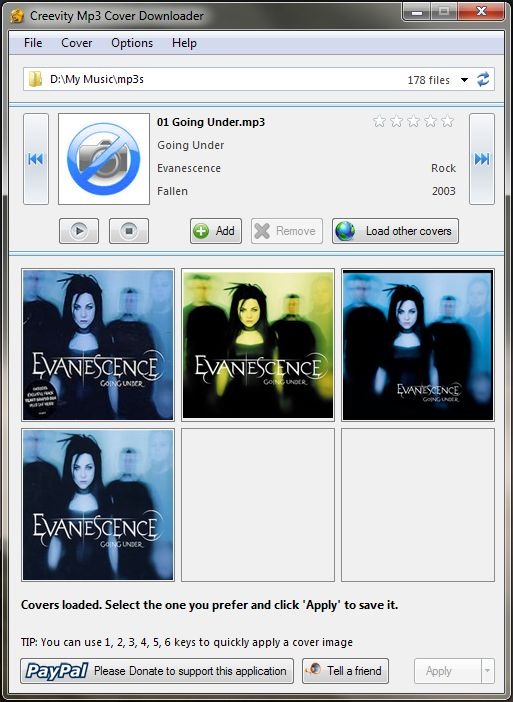Click the Add cover button
The width and height of the screenshot is (513, 702).
point(216,231)
